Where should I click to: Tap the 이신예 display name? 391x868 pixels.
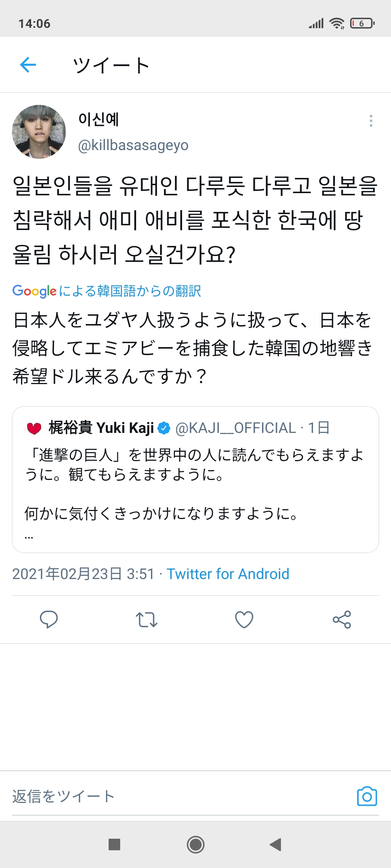point(98,120)
